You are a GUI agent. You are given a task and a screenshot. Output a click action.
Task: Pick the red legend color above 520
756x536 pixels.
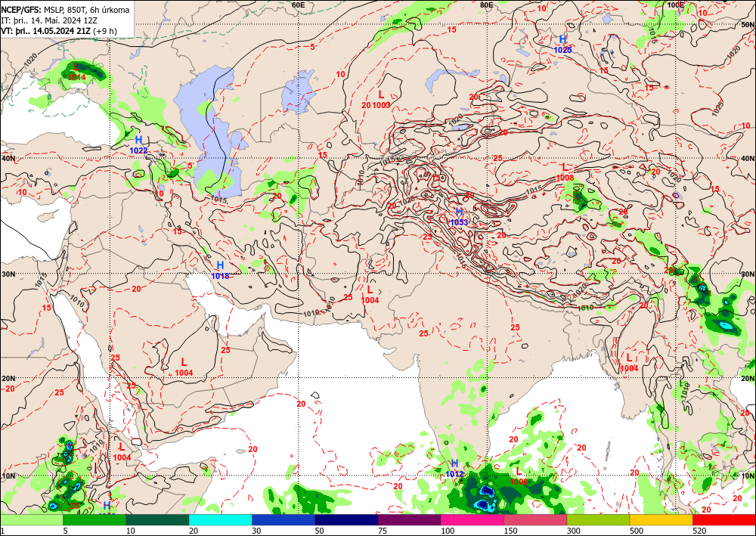point(724,519)
